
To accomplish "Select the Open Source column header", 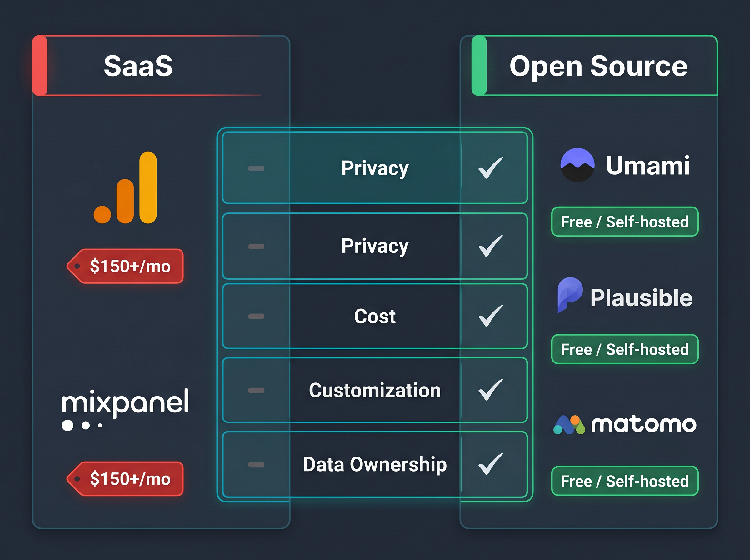I will pyautogui.click(x=594, y=65).
